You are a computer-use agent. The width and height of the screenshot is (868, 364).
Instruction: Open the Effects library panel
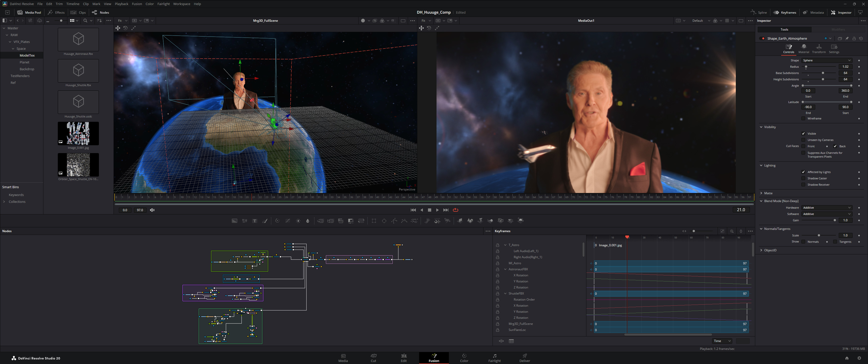coord(56,12)
